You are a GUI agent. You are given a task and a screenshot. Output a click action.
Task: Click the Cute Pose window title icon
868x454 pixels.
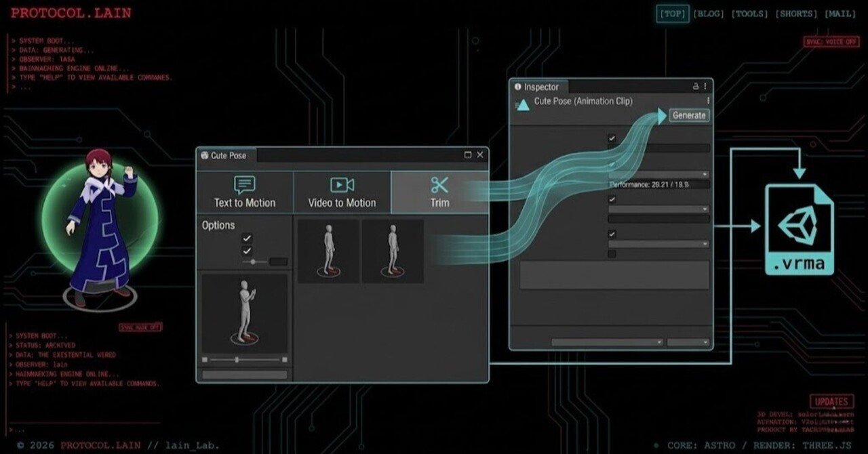(205, 155)
